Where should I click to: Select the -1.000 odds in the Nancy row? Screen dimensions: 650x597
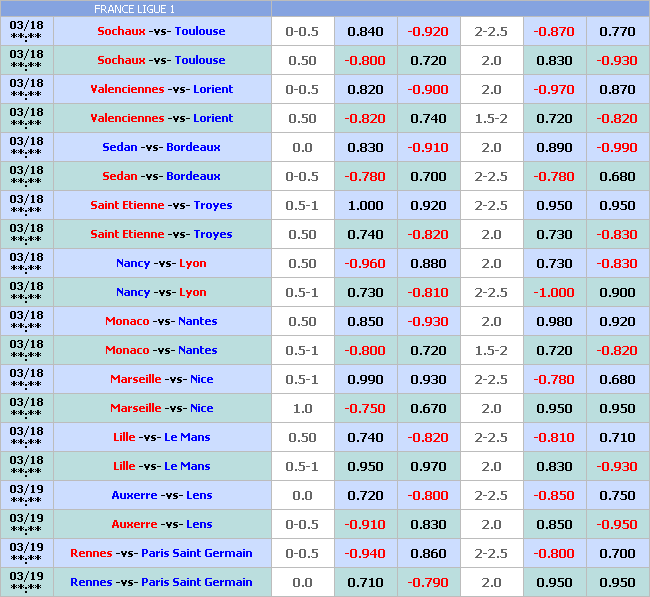[x=554, y=292]
